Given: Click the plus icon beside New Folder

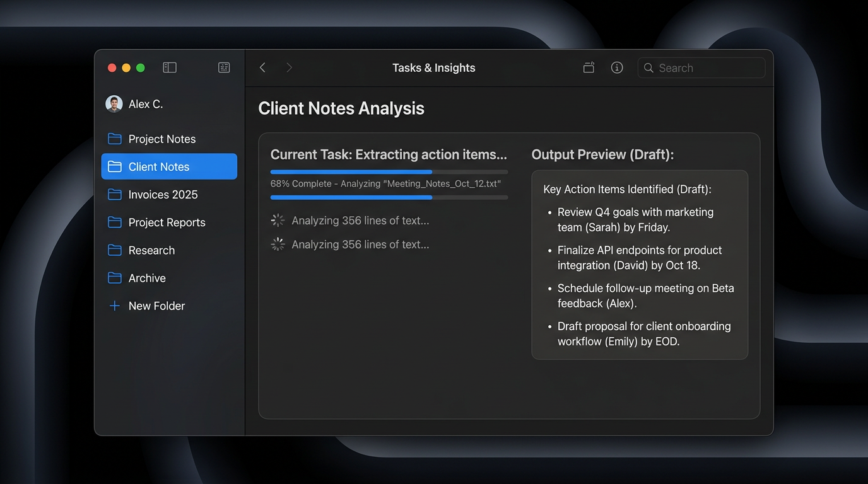Looking at the screenshot, I should click(114, 306).
